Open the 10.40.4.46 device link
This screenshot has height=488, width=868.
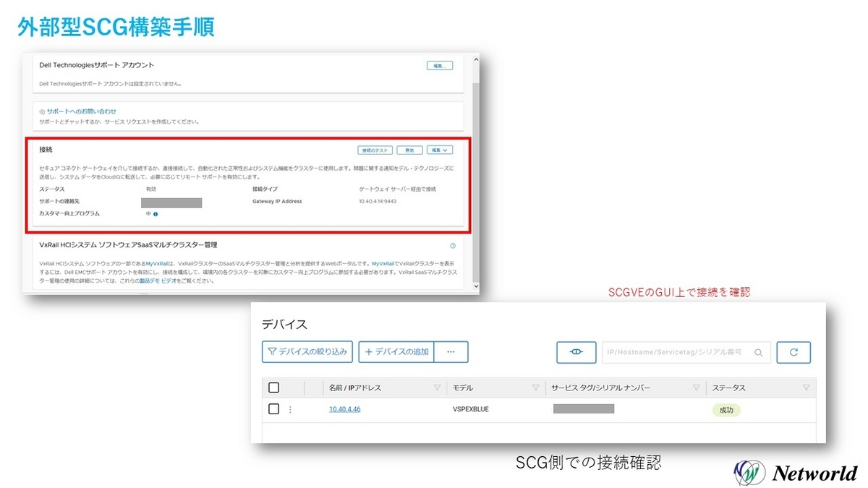point(344,409)
